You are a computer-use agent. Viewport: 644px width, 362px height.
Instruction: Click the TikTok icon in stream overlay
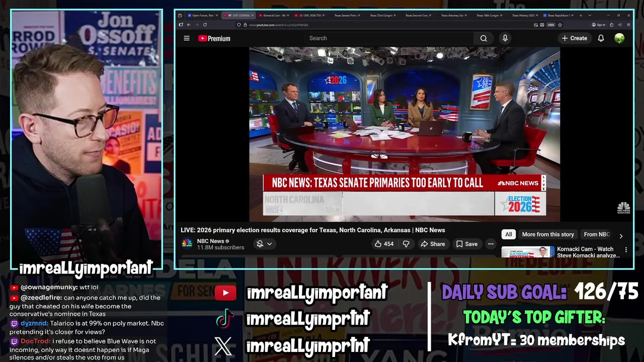coord(225,318)
